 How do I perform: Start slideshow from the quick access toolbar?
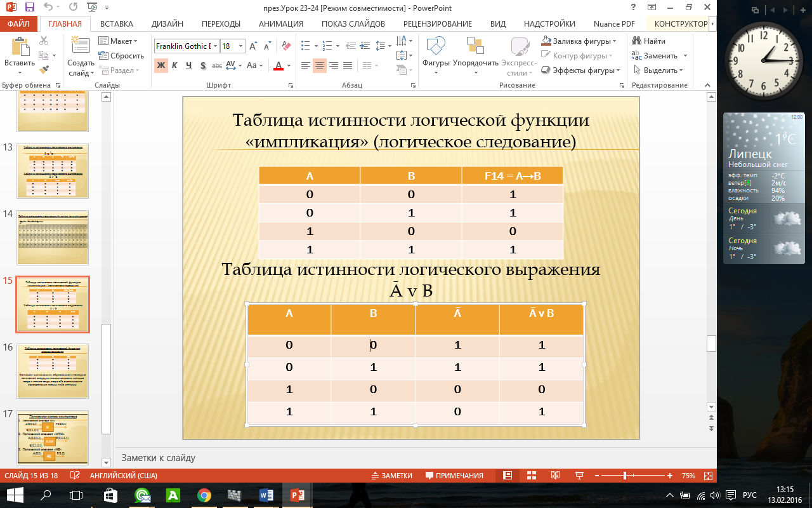[92, 8]
